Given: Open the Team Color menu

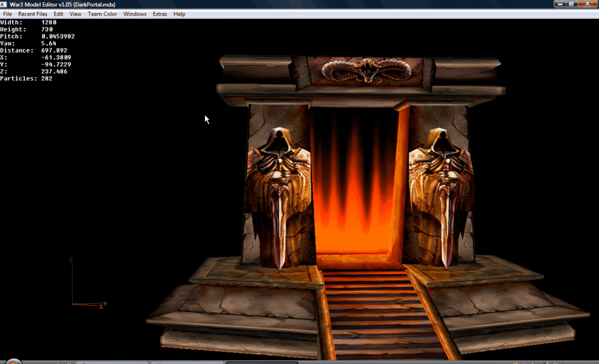Looking at the screenshot, I should (x=102, y=14).
